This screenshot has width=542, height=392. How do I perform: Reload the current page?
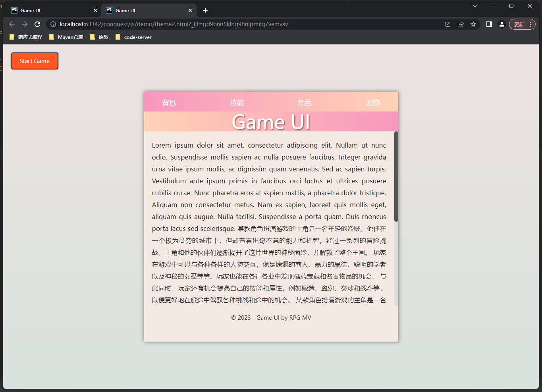[x=37, y=24]
